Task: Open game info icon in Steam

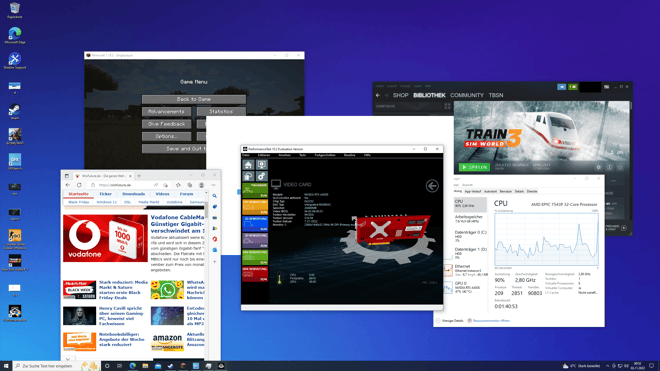Action: coord(609,167)
